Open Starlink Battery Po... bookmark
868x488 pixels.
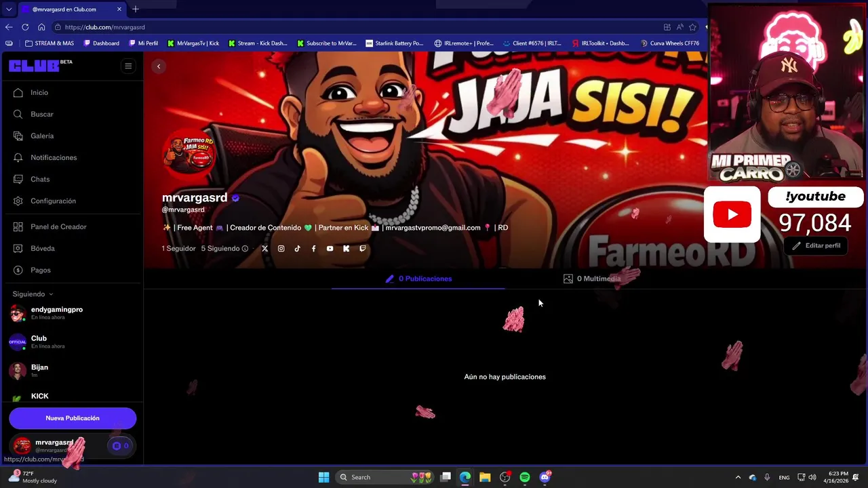(394, 43)
